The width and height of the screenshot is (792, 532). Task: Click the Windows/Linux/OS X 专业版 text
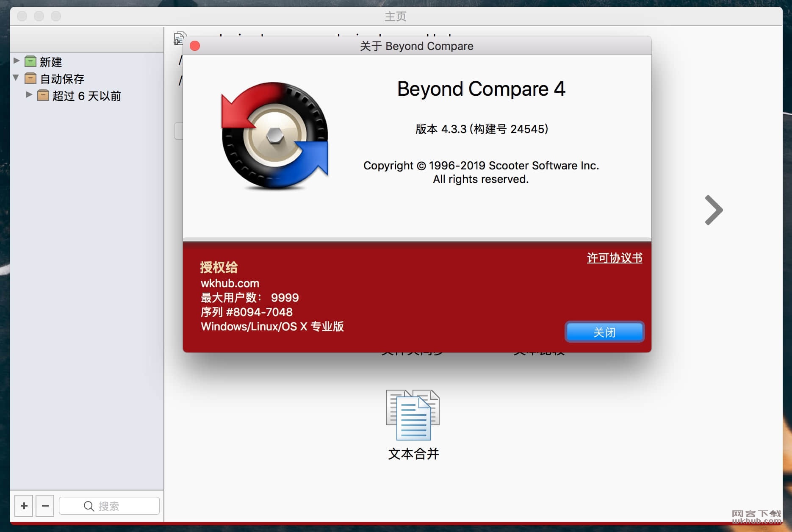click(x=272, y=326)
